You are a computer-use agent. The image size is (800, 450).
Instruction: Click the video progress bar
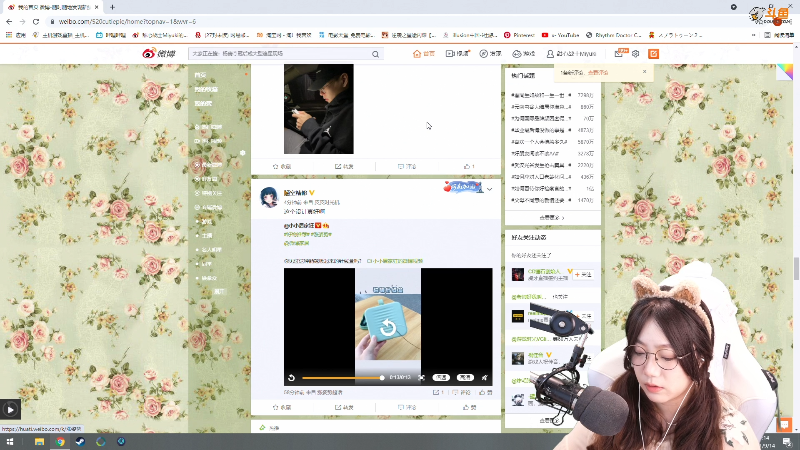pyautogui.click(x=342, y=378)
